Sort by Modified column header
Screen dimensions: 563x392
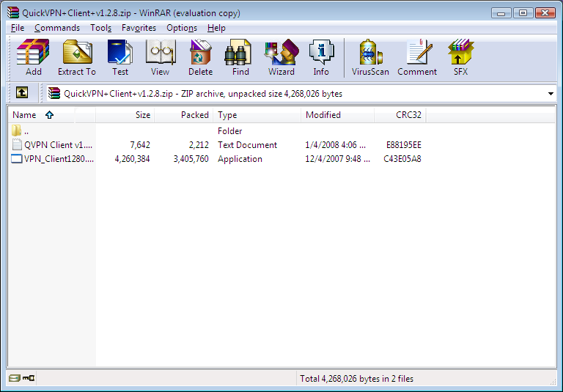click(x=337, y=115)
